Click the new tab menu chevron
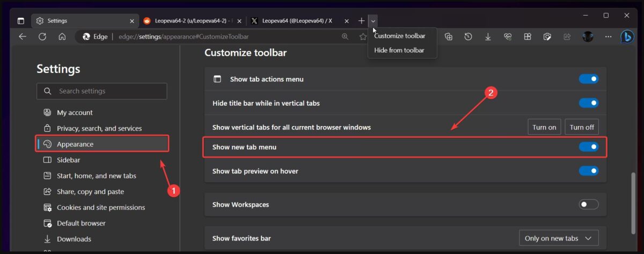 (374, 21)
